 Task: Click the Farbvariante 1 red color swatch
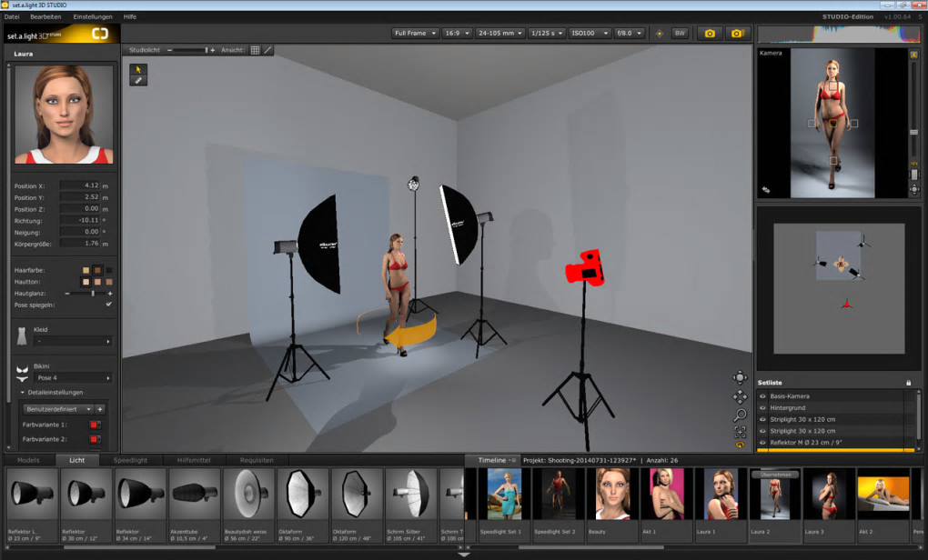click(x=94, y=425)
